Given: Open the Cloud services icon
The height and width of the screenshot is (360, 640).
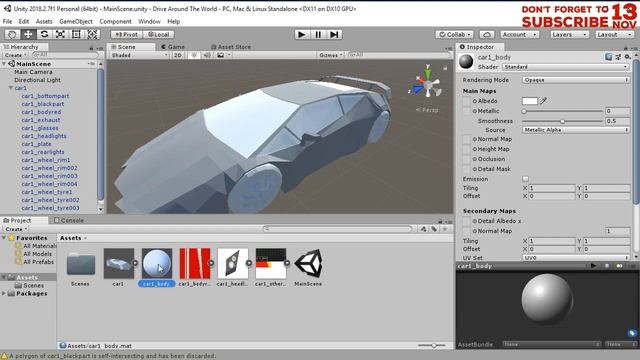Looking at the screenshot, I should pos(487,35).
